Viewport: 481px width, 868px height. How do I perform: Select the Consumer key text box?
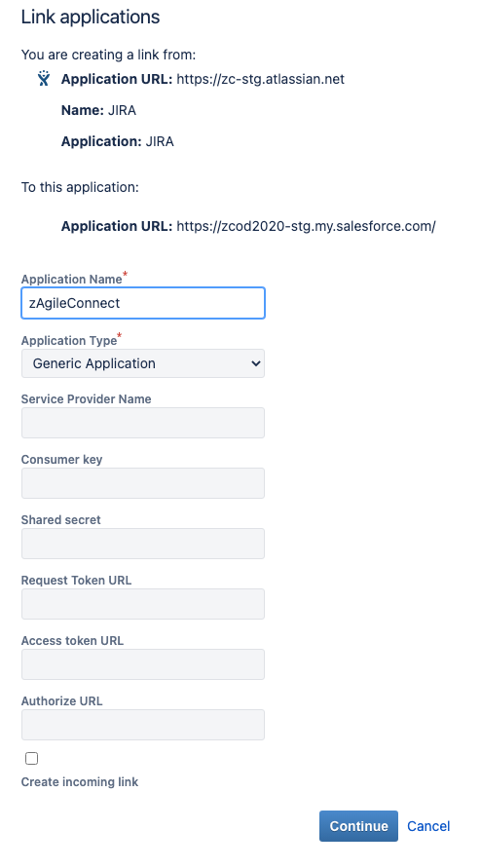coord(143,483)
